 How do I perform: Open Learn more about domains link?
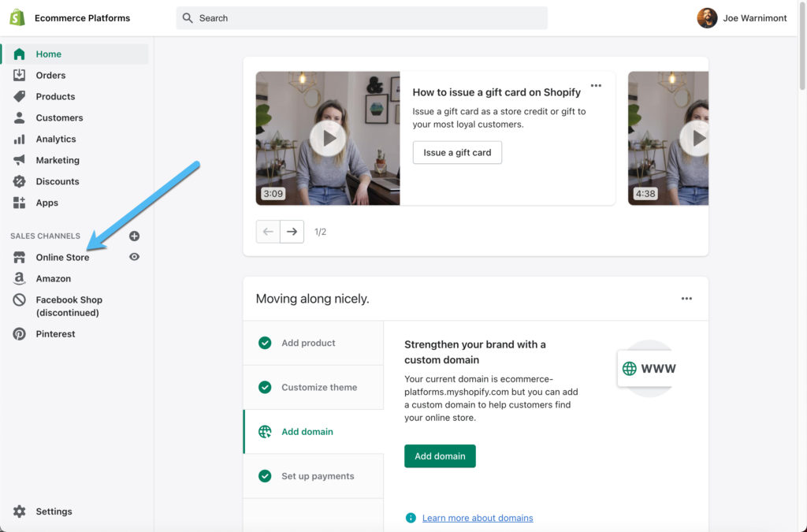click(x=478, y=518)
